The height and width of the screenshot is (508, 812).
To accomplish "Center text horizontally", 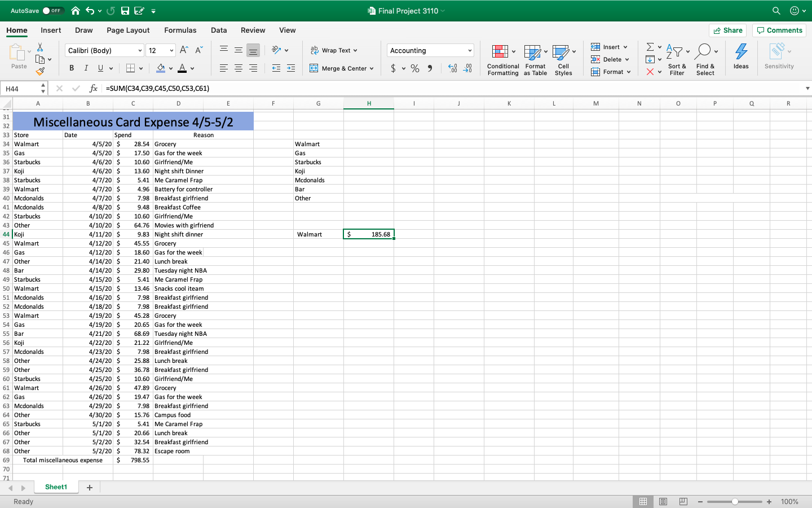I will [x=239, y=68].
